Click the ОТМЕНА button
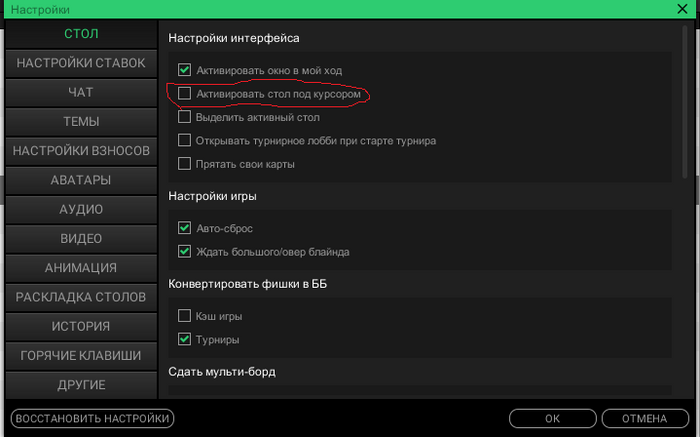Viewport: 700px width, 437px height. tap(645, 418)
